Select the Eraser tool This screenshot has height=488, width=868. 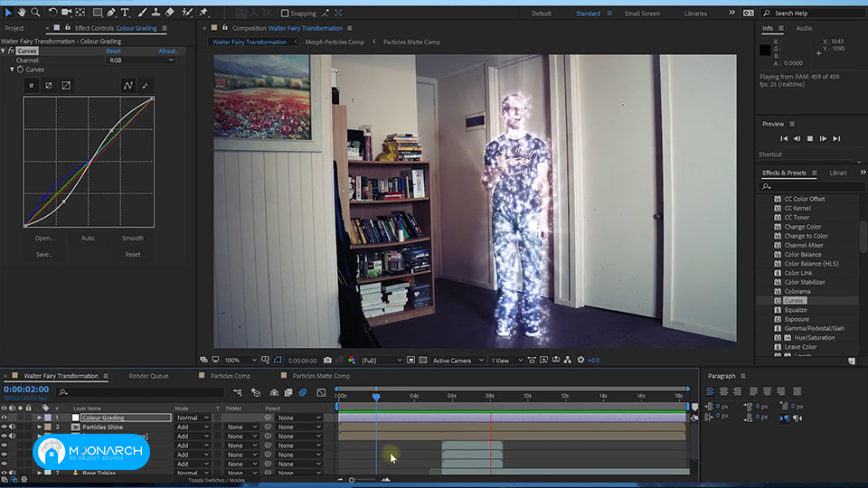coord(170,12)
